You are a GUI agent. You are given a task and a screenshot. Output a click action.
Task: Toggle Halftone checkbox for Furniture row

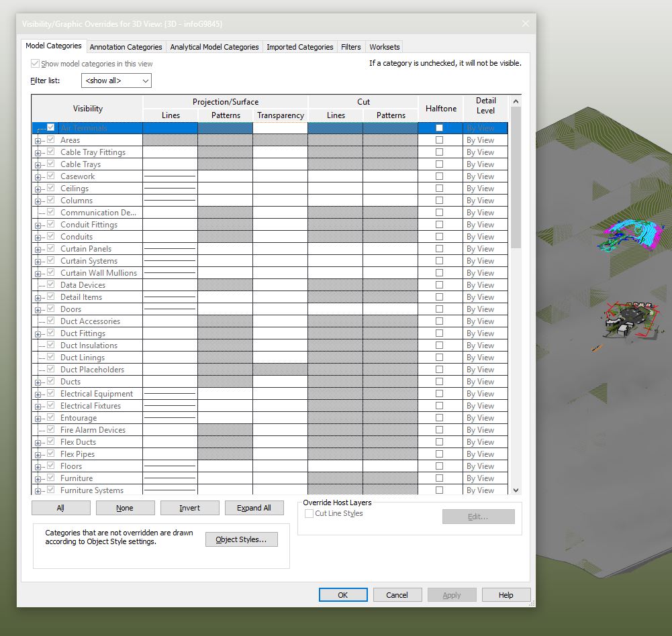pos(439,478)
